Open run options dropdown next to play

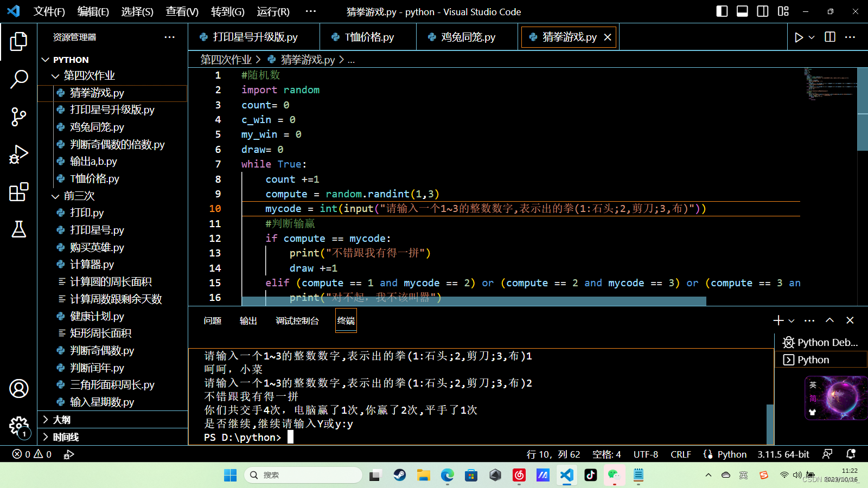click(x=812, y=37)
